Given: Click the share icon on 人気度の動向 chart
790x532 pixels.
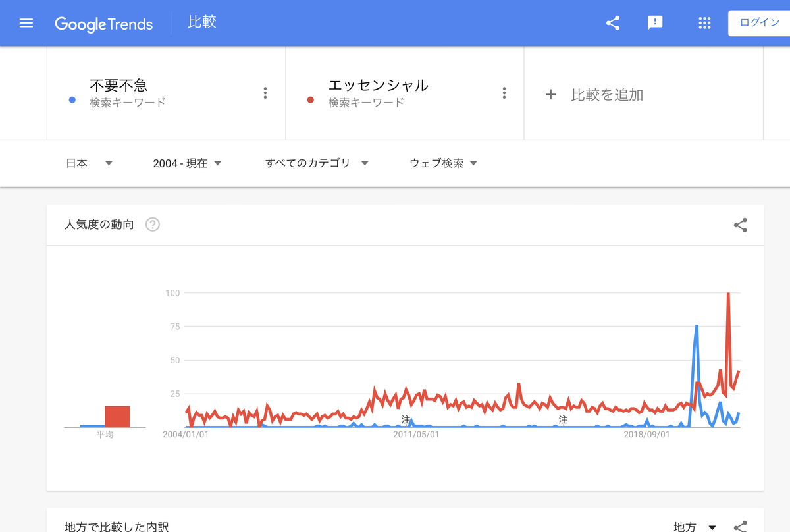Looking at the screenshot, I should point(740,225).
